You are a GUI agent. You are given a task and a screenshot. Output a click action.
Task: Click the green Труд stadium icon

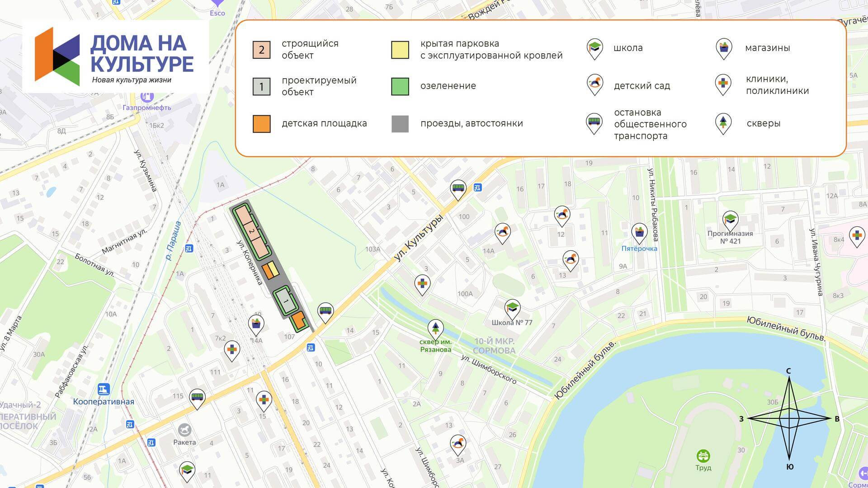click(703, 456)
